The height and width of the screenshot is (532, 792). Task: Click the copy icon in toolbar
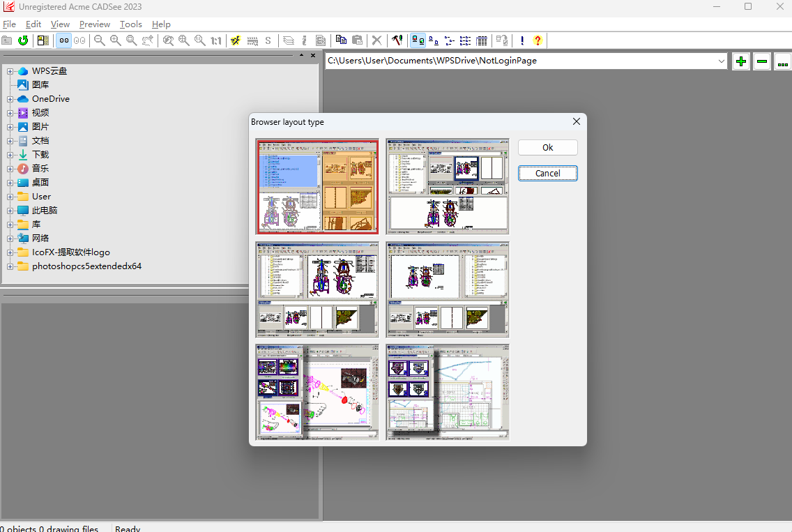(x=341, y=40)
